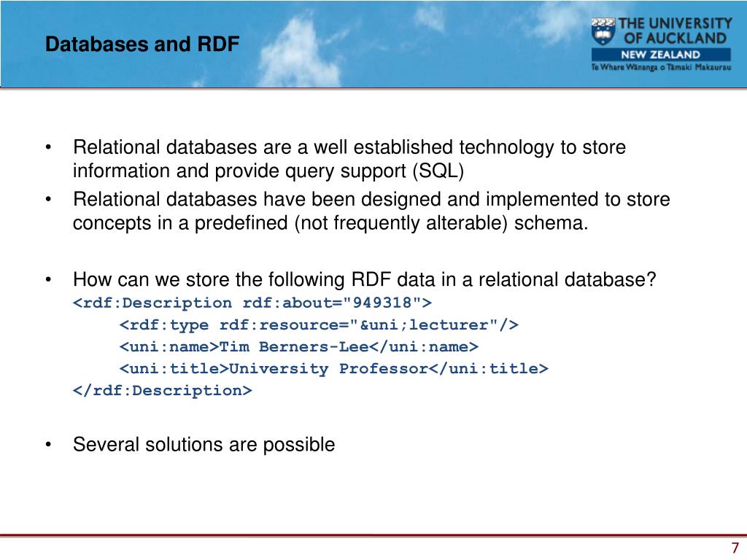Click the text 'THE UNIVERSITY OF AUCKLAND'

tap(675, 31)
